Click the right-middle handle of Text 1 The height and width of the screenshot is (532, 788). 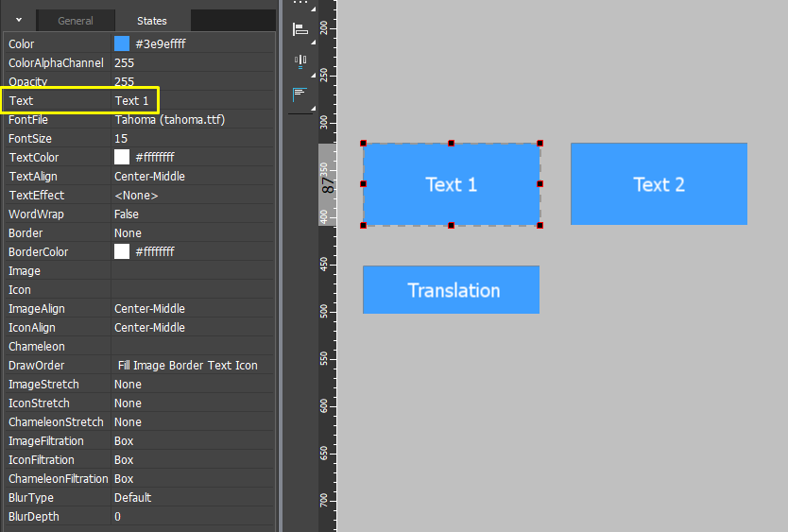(x=540, y=184)
